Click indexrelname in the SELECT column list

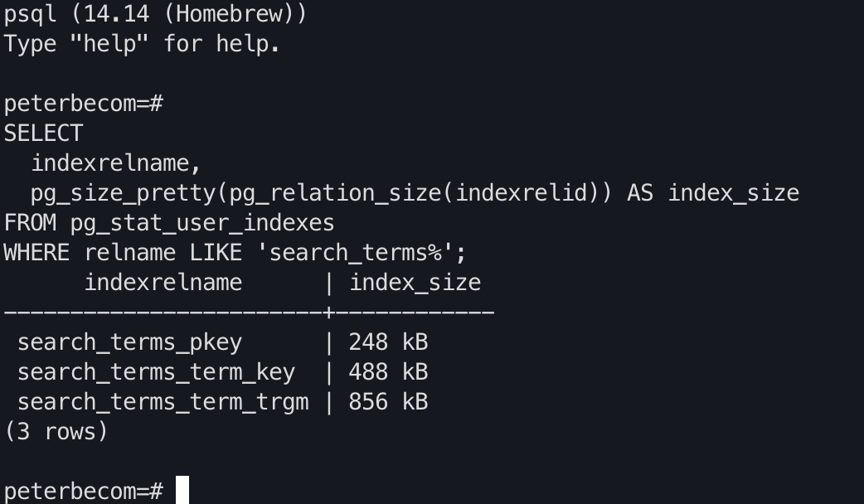tap(115, 163)
